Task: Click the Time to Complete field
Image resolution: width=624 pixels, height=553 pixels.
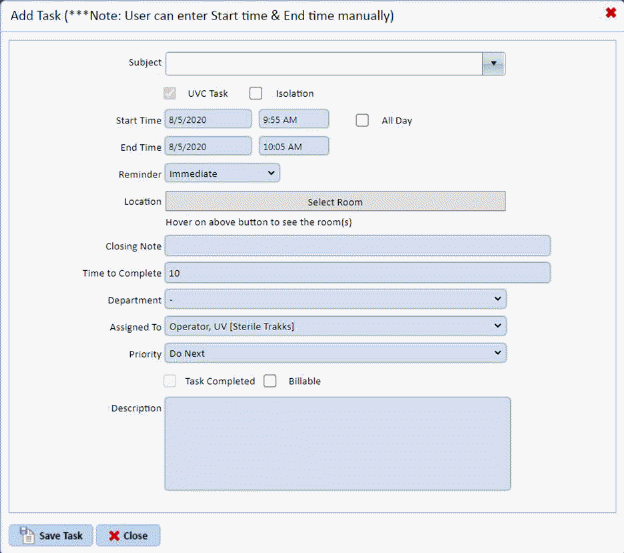Action: (357, 273)
